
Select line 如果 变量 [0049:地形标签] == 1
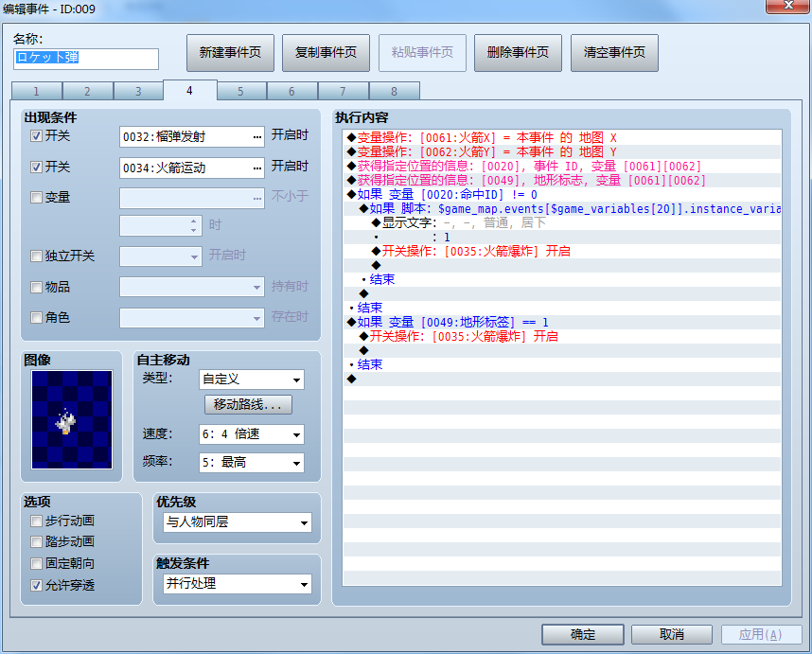coord(562,322)
